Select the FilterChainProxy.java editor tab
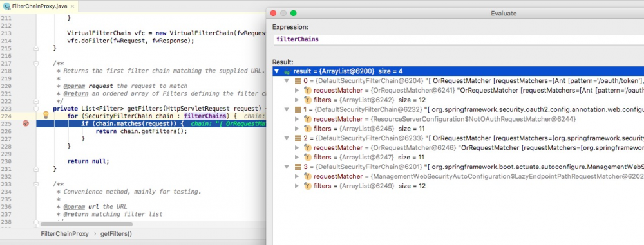 (40, 6)
